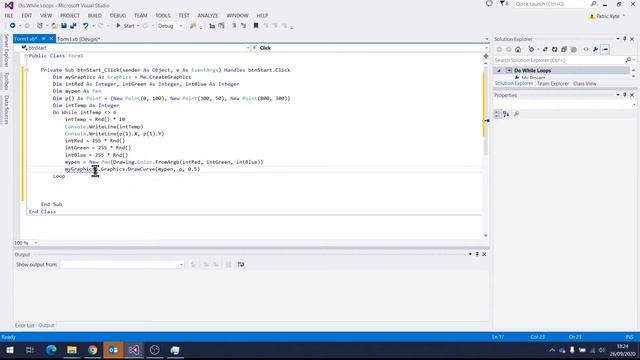This screenshot has height=360, width=640.
Task: Open the HELP menu
Action: pos(262,16)
